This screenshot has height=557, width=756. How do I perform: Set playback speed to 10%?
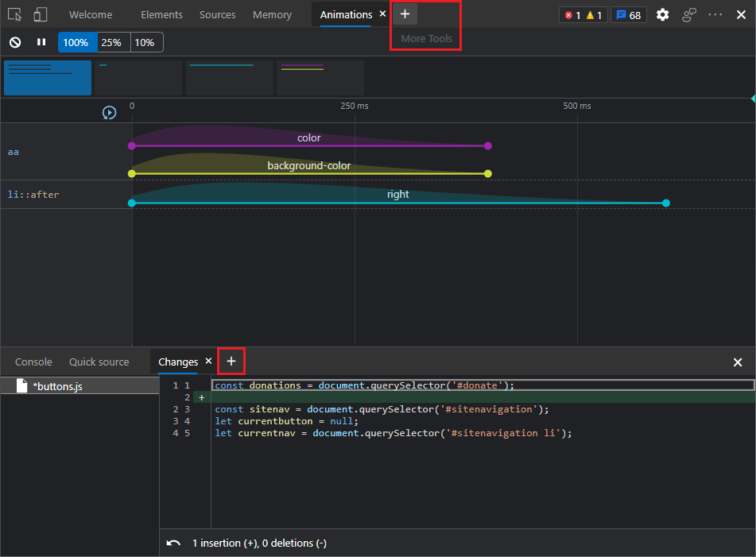click(145, 42)
